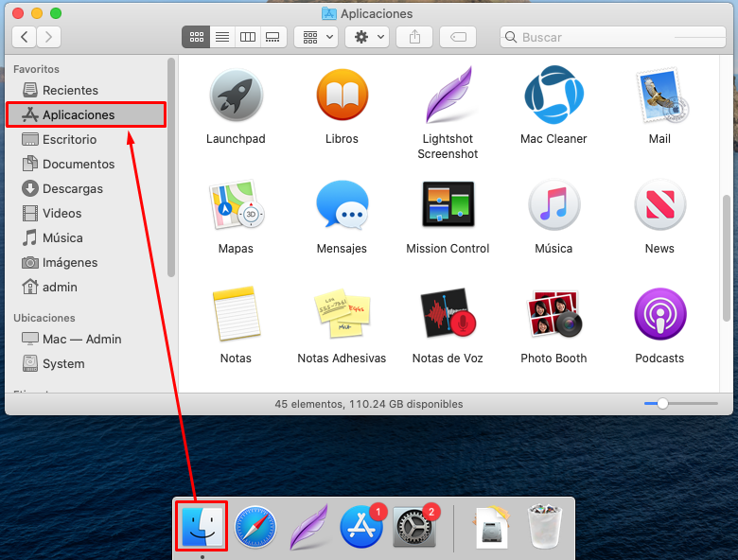Open the gear Action menu dropdown
738x560 pixels.
coord(368,37)
